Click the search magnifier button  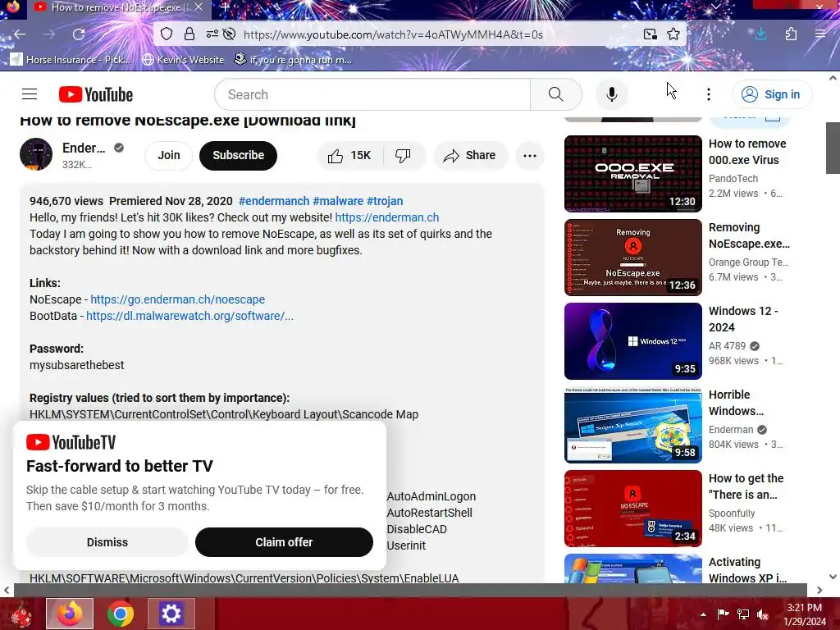pyautogui.click(x=556, y=94)
